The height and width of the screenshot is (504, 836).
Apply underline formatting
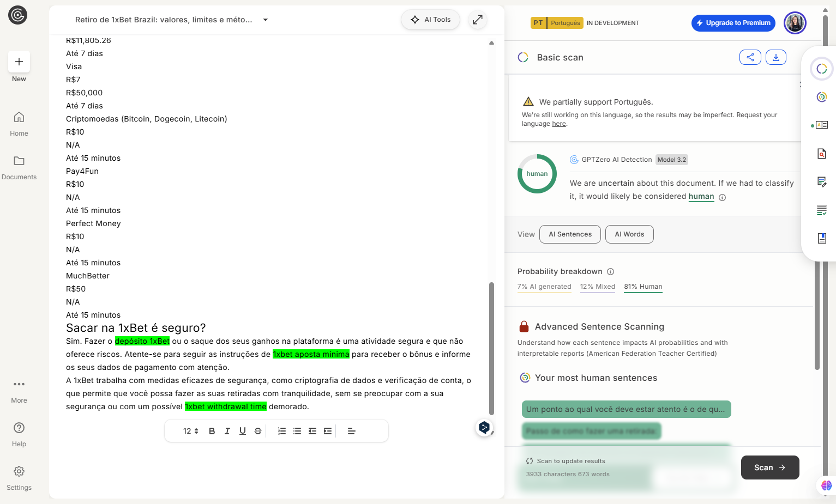(243, 431)
